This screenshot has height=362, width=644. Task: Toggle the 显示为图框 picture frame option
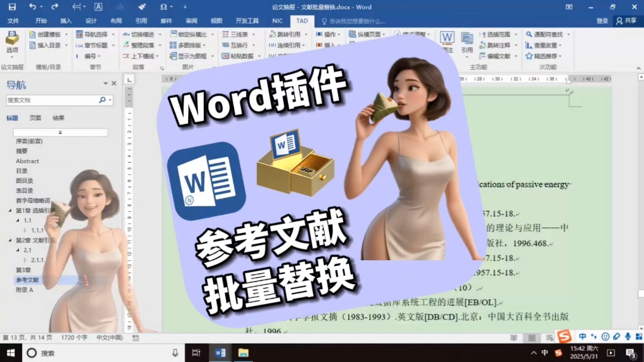point(173,57)
